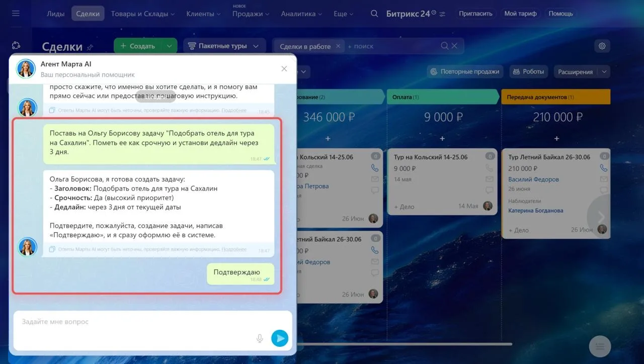Clear the search field with X icon

point(454,46)
